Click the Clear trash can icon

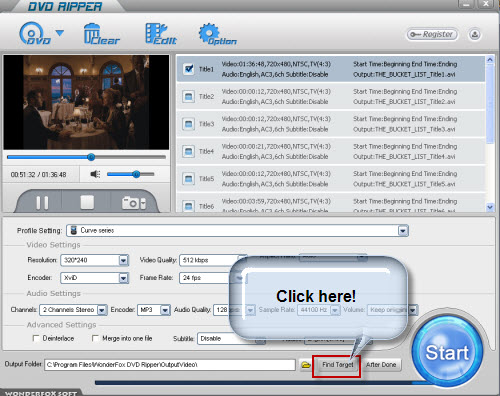(x=101, y=34)
